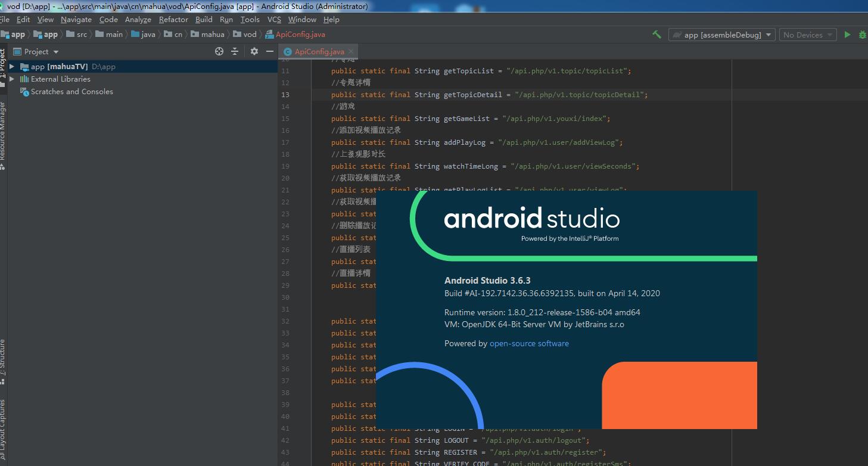
Task: Open the Project view type dropdown
Action: point(36,51)
